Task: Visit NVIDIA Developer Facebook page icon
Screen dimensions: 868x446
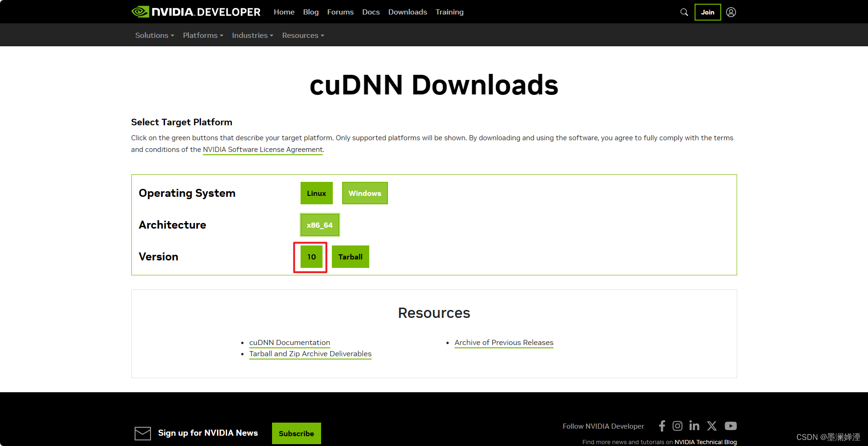Action: coord(662,426)
